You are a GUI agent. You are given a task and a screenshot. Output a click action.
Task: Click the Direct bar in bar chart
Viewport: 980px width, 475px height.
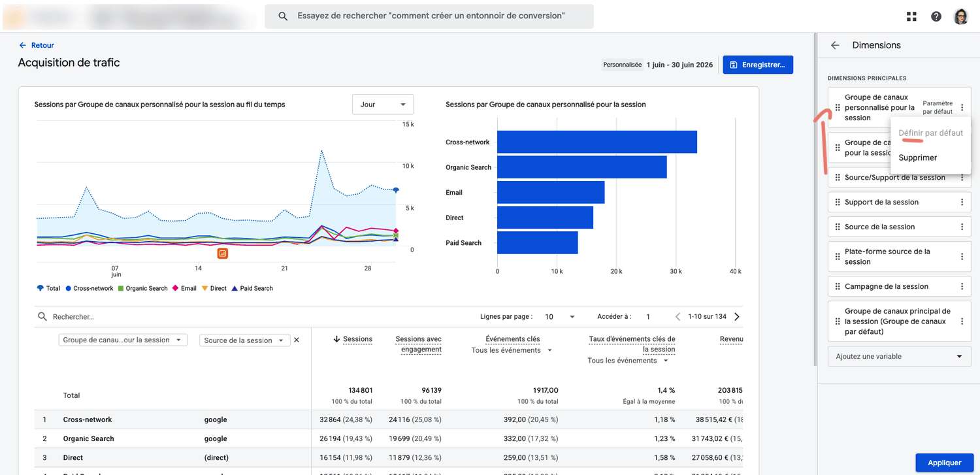pos(546,218)
